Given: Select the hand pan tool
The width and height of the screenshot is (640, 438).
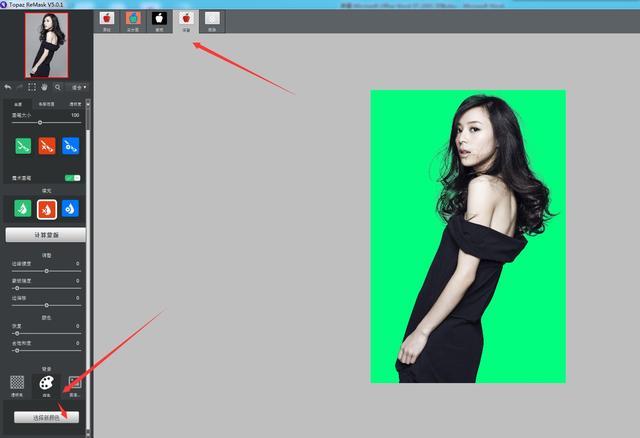Looking at the screenshot, I should pos(44,87).
